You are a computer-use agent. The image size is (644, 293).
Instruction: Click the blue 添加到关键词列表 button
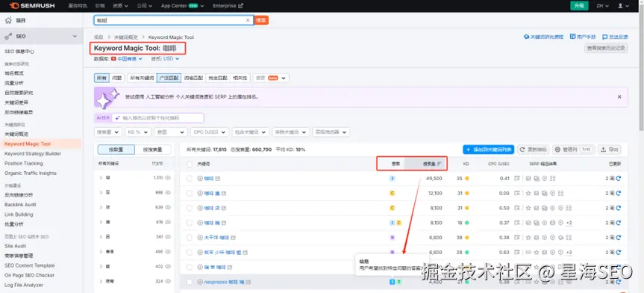tap(488, 149)
